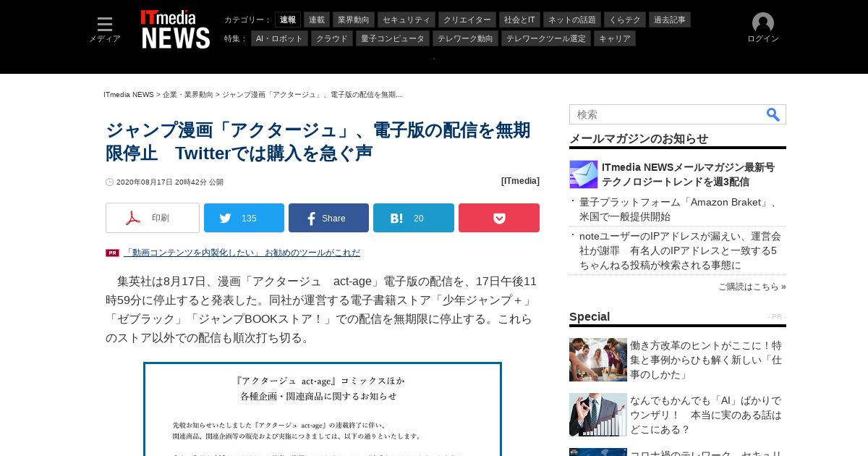Share article on Twitter (135)

(244, 218)
